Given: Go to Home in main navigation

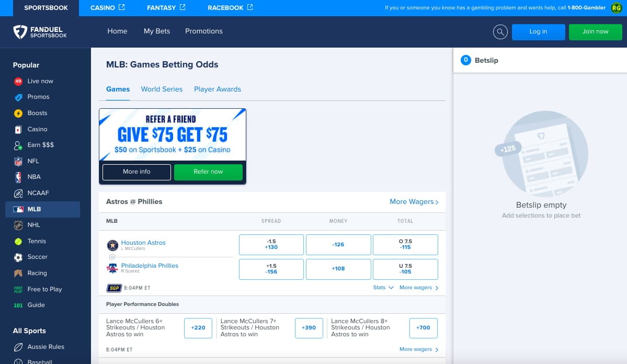Looking at the screenshot, I should point(117,31).
